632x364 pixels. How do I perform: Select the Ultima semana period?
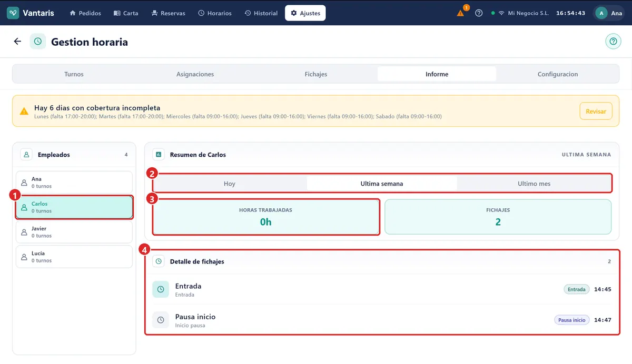382,184
